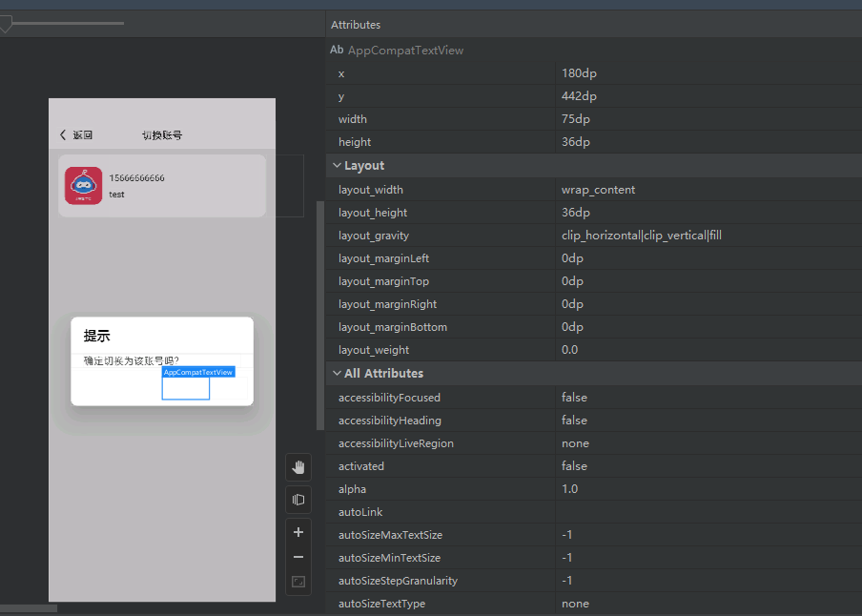This screenshot has width=862, height=616.
Task: Click the zoom-to-fit screen icon
Action: coord(298,582)
